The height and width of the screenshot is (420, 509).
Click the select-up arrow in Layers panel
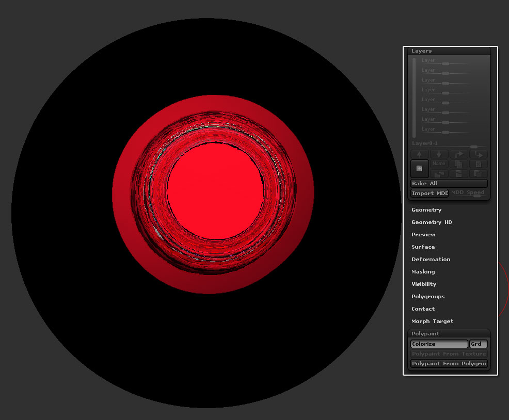419,154
